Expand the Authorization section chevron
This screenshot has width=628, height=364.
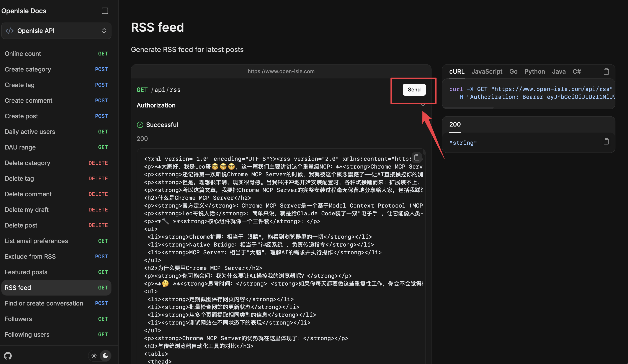click(423, 105)
